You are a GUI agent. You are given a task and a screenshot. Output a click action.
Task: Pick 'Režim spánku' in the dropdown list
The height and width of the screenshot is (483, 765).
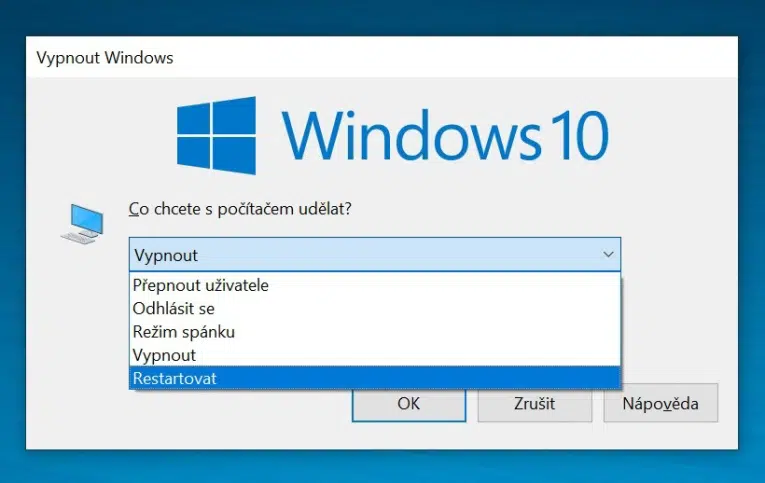point(375,332)
